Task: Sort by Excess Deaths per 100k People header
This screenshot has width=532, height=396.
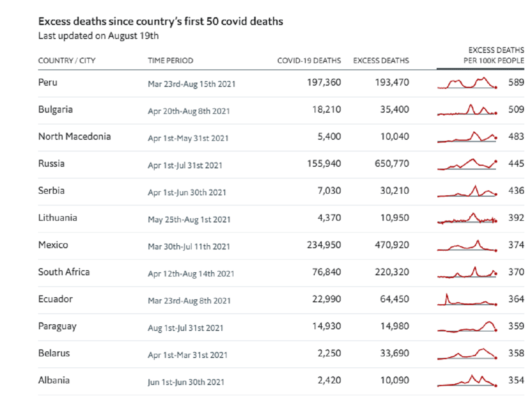Action: pyautogui.click(x=493, y=55)
